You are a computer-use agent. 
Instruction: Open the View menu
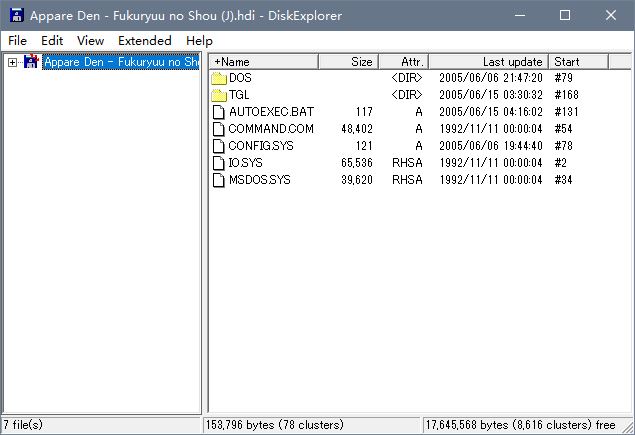click(x=90, y=41)
